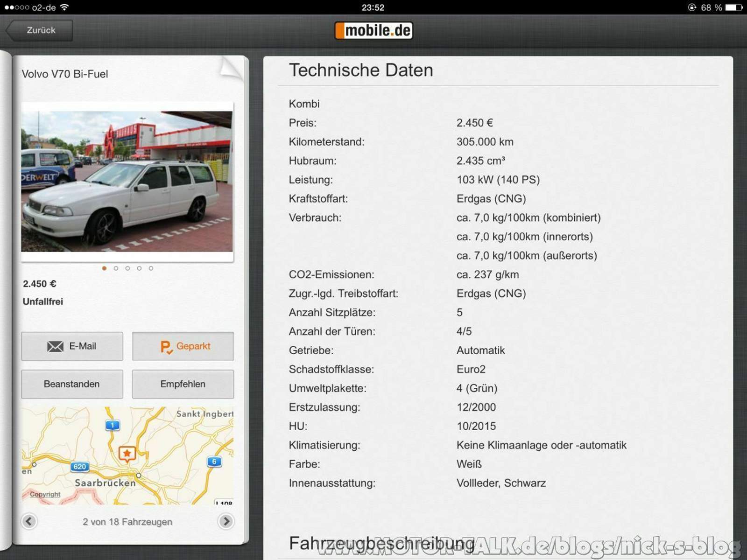Tap route 6 shield on map
747x560 pixels.
pyautogui.click(x=214, y=462)
